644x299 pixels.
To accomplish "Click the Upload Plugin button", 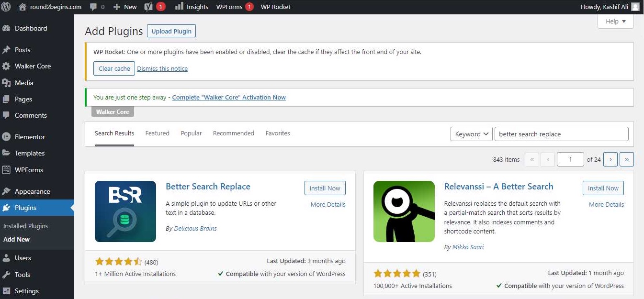I will [171, 31].
